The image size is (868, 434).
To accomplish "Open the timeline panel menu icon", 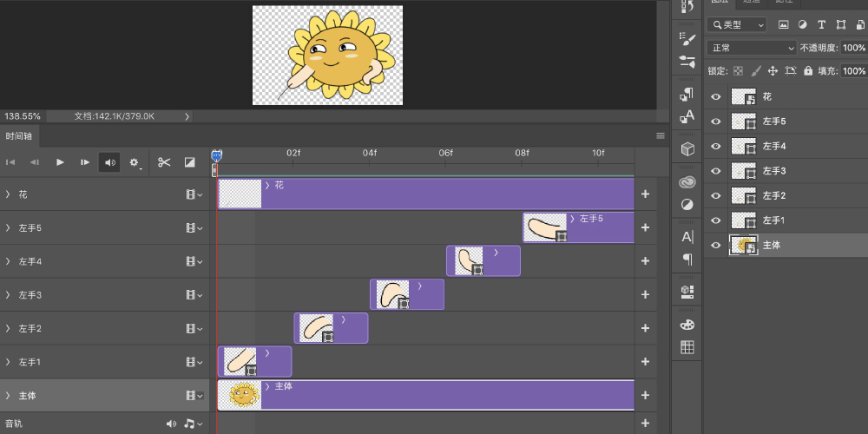I will pyautogui.click(x=660, y=135).
